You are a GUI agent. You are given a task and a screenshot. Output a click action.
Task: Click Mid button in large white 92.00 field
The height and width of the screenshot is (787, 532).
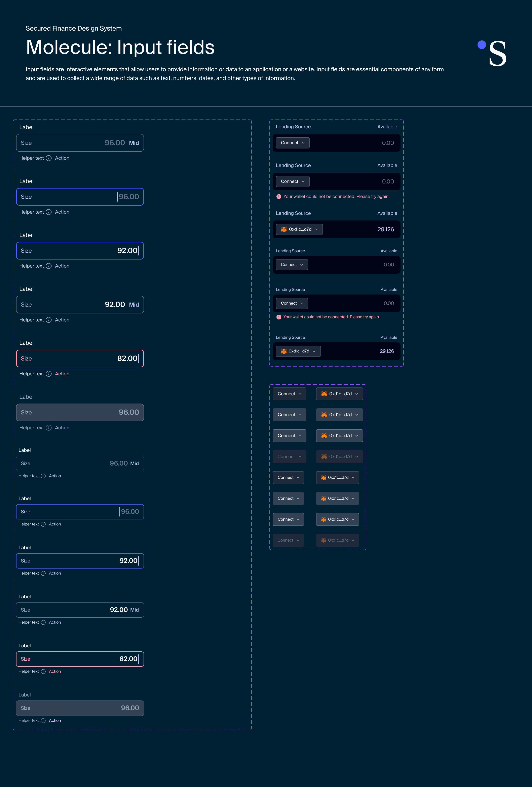134,305
